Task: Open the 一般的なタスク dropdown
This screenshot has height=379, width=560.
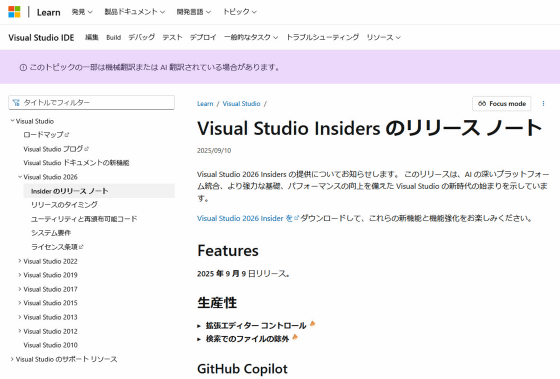Action: click(x=251, y=37)
